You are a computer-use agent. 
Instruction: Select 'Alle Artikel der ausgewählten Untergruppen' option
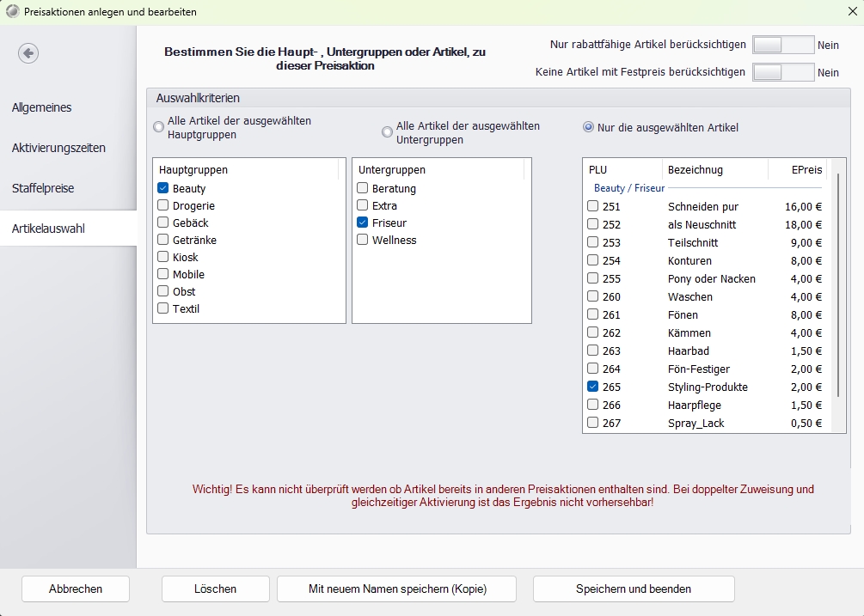pyautogui.click(x=388, y=131)
